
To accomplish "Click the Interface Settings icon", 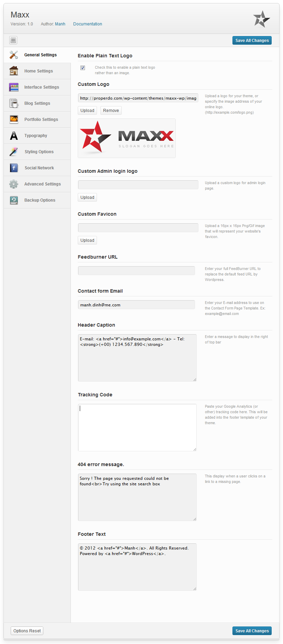I will coord(14,87).
